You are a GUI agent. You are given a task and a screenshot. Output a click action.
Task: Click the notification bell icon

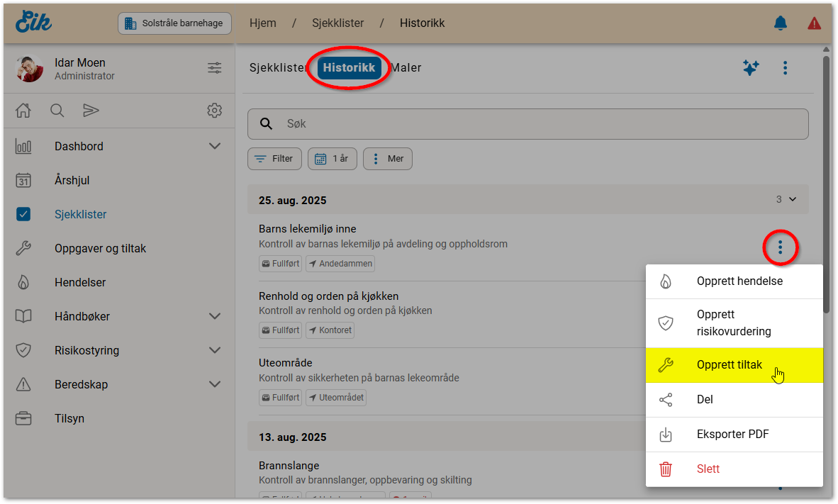(x=780, y=23)
